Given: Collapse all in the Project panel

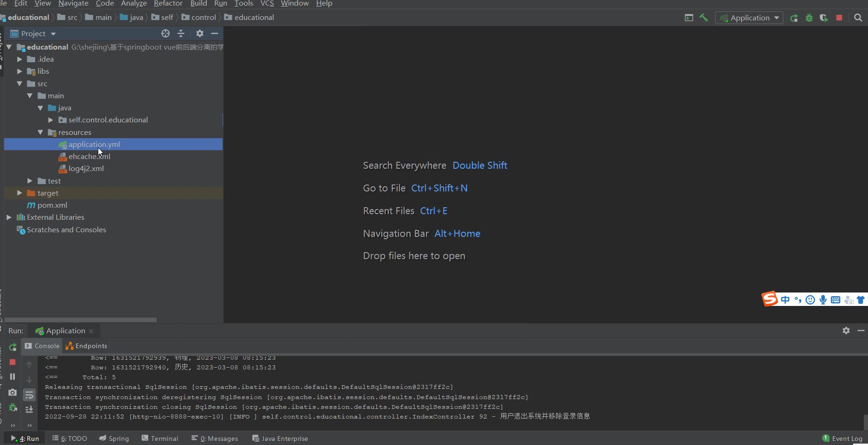Looking at the screenshot, I should [181, 33].
